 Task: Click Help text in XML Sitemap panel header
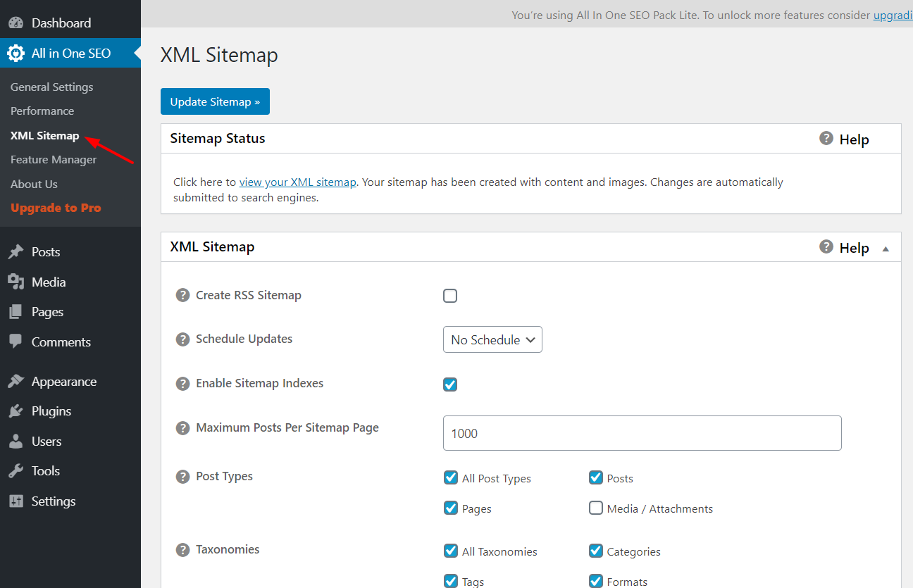point(854,248)
